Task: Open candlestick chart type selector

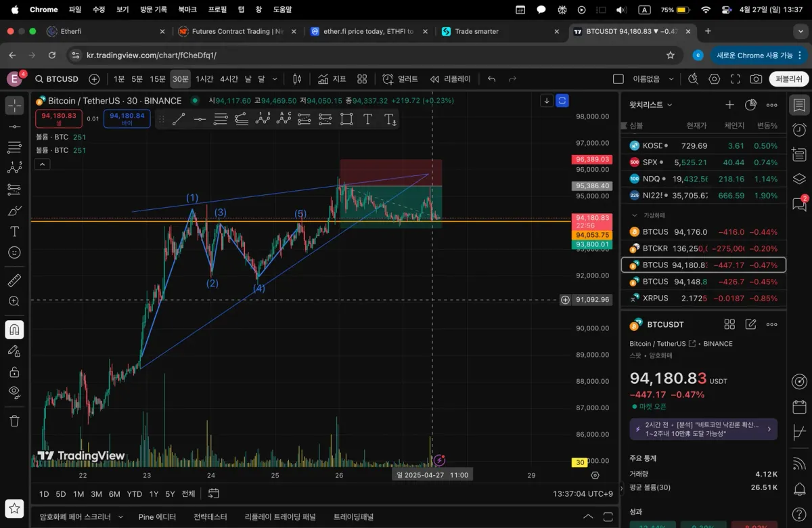Action: [296, 79]
